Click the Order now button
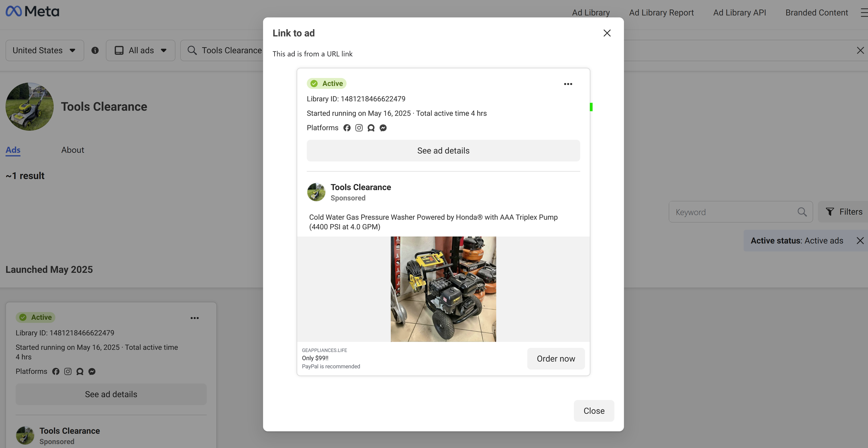The width and height of the screenshot is (868, 448). click(x=556, y=359)
